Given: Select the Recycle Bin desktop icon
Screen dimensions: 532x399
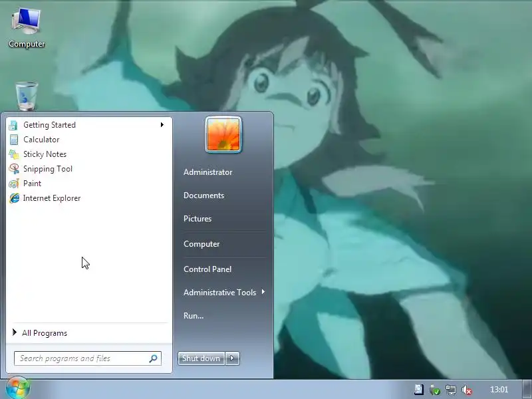Looking at the screenshot, I should (27, 96).
